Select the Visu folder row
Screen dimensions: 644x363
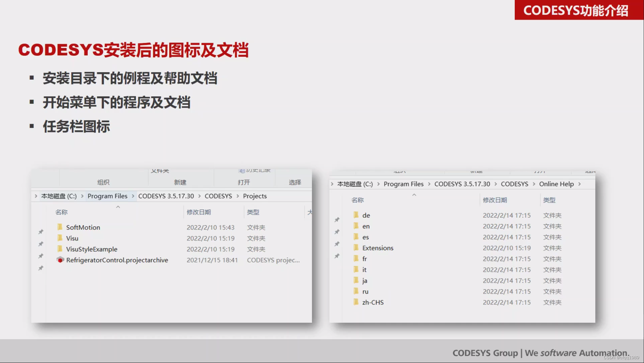point(72,238)
